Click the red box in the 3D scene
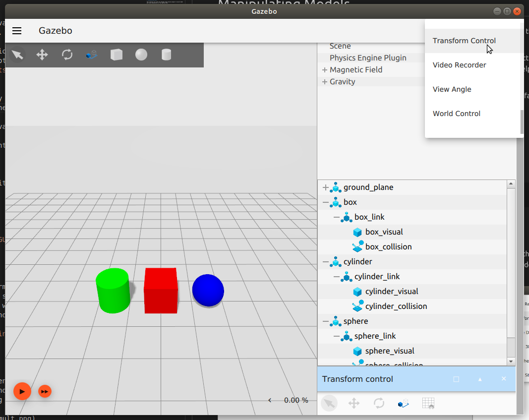529x420 pixels. click(161, 291)
